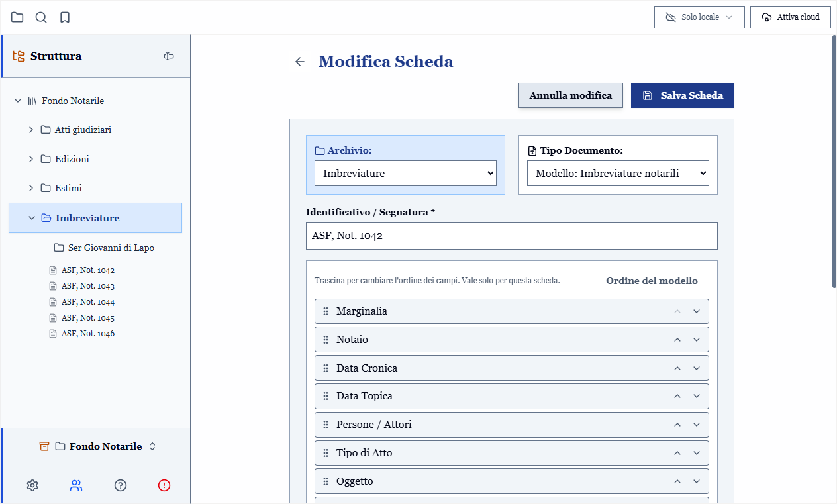Open the users icon in sidebar footer
Screen dimensions: 837x504
76,485
